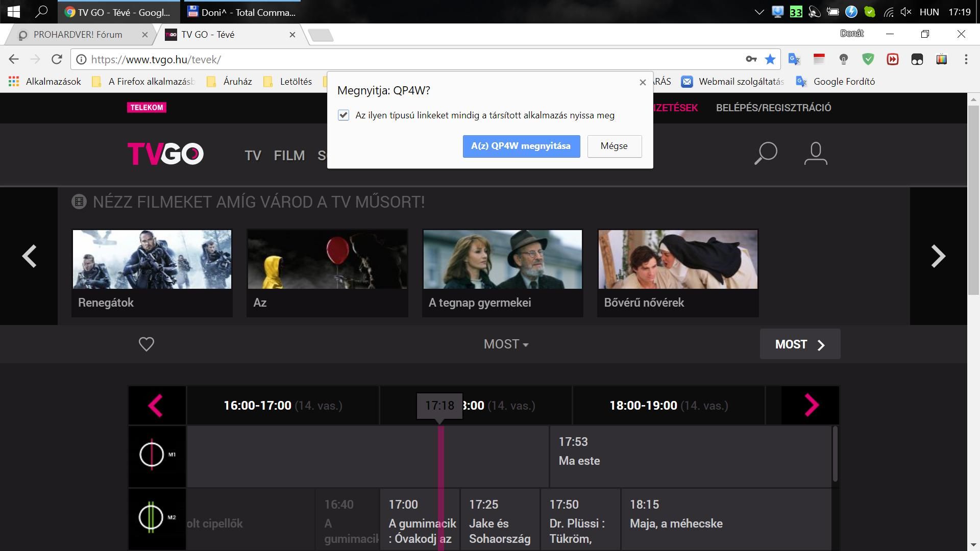The image size is (980, 551).
Task: Click the A(z) QP4W megnyitása button
Action: (521, 146)
